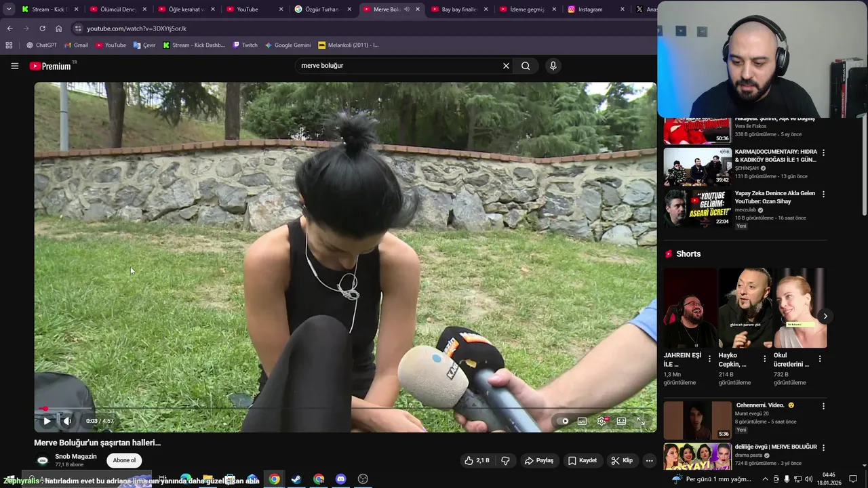Click inside the merve boluğur search field
The image size is (868, 488).
pos(397,66)
